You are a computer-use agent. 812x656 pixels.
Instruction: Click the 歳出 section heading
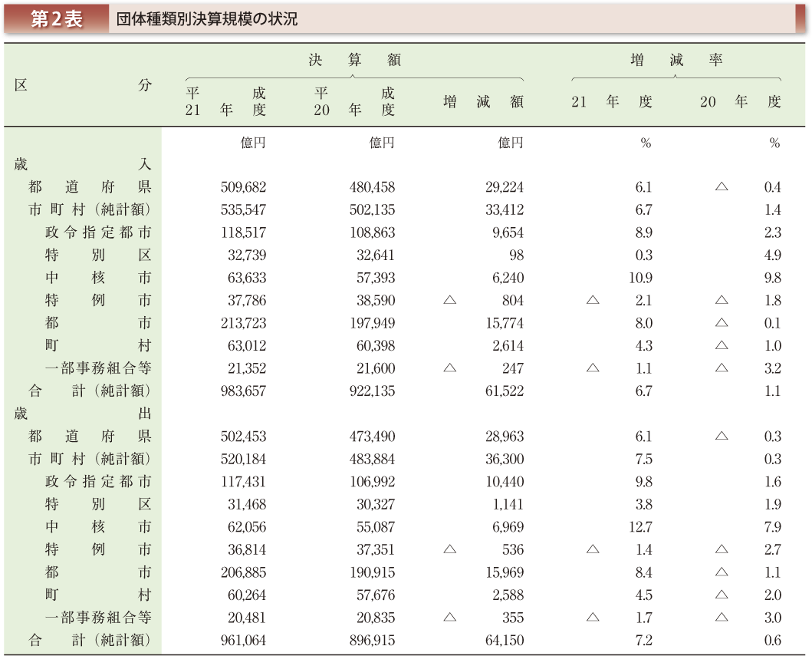click(82, 414)
